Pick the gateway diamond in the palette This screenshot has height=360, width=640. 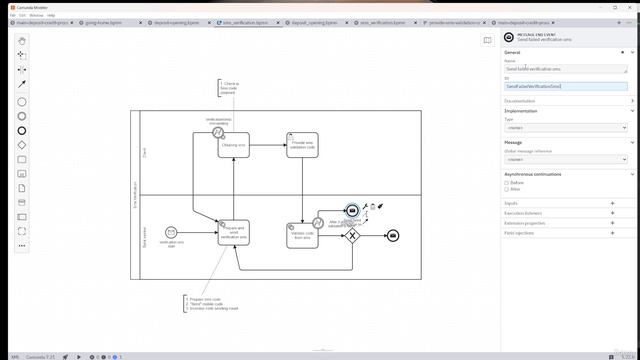point(22,145)
